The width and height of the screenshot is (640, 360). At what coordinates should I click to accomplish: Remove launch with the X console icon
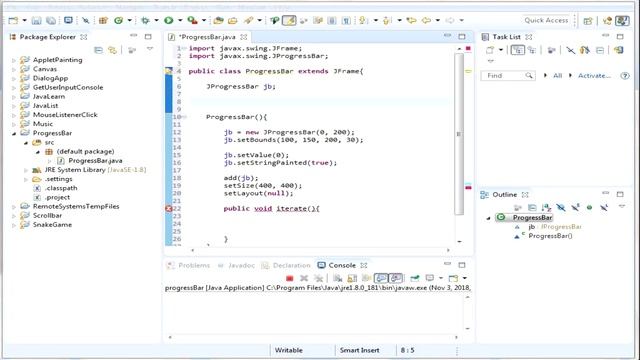coord(304,278)
